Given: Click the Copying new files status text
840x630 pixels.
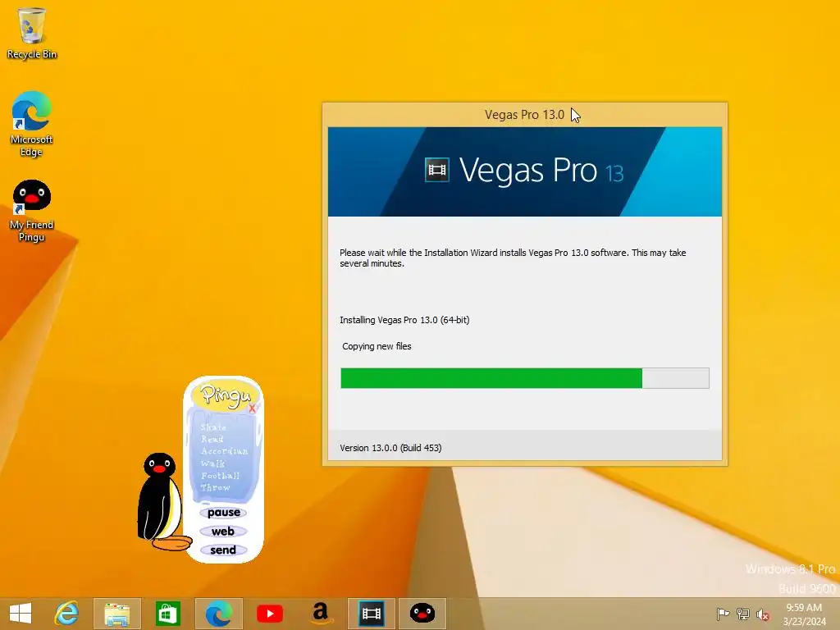Looking at the screenshot, I should tap(377, 347).
